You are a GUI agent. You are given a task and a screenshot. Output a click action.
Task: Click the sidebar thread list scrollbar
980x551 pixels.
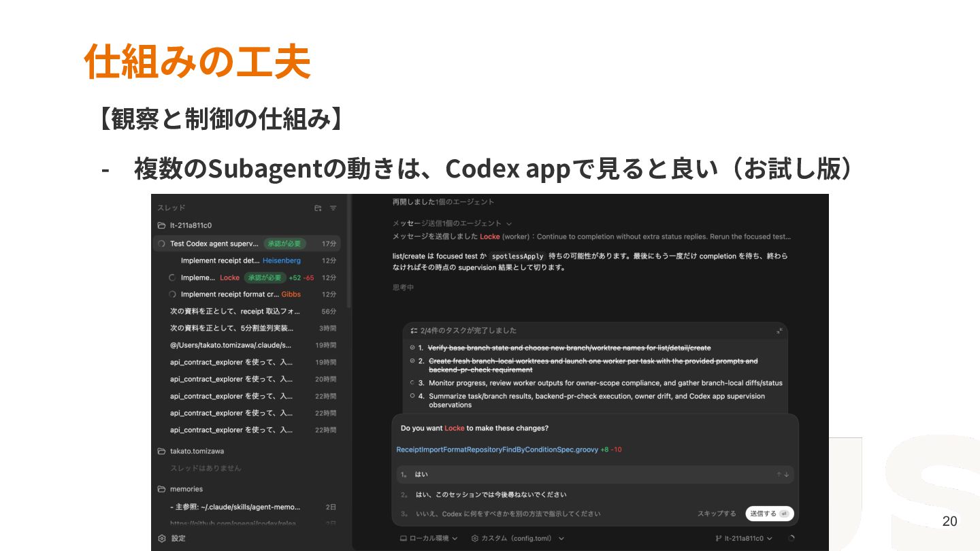pos(350,251)
